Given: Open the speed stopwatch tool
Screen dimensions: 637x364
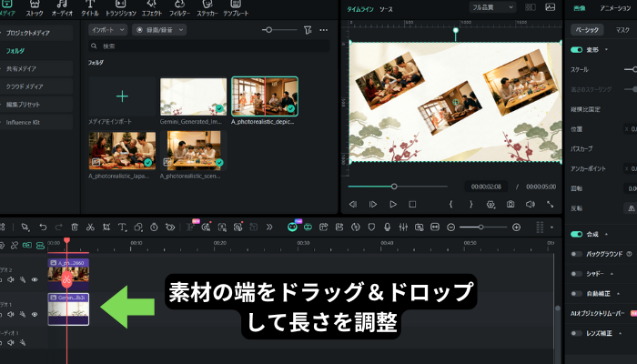Looking at the screenshot, I should [x=154, y=227].
